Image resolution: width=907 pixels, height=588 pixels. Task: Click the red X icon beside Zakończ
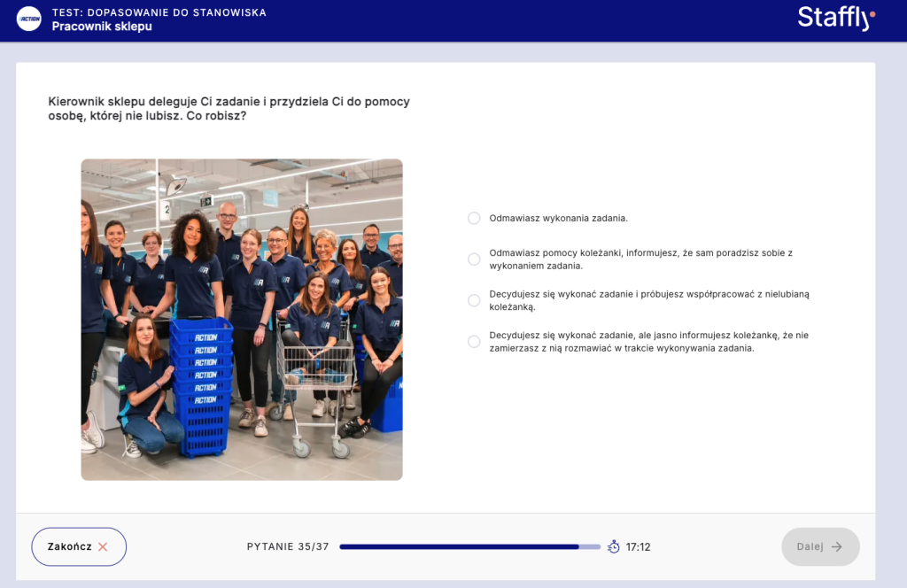[x=103, y=547]
